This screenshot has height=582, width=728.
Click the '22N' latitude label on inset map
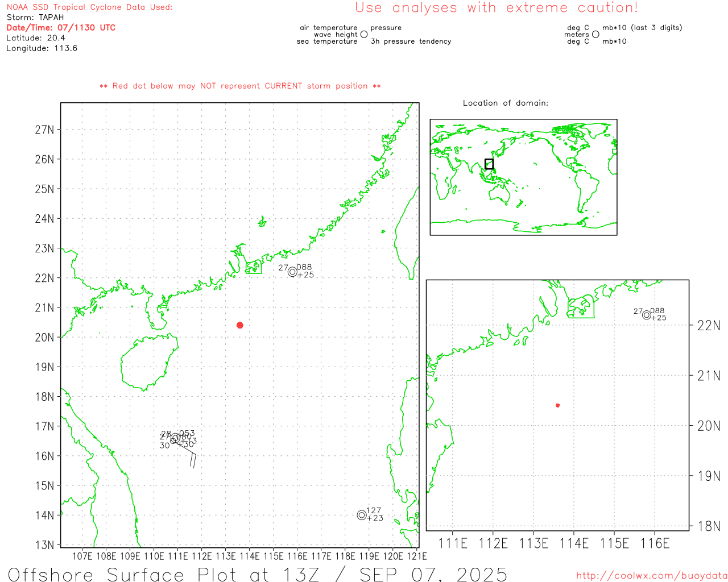coord(709,326)
